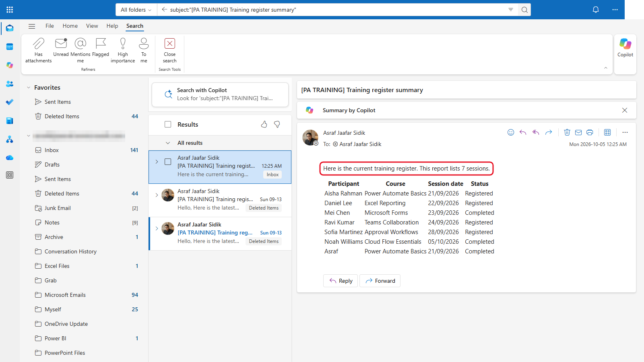Click Close search button
644x362 pixels.
[x=170, y=50]
